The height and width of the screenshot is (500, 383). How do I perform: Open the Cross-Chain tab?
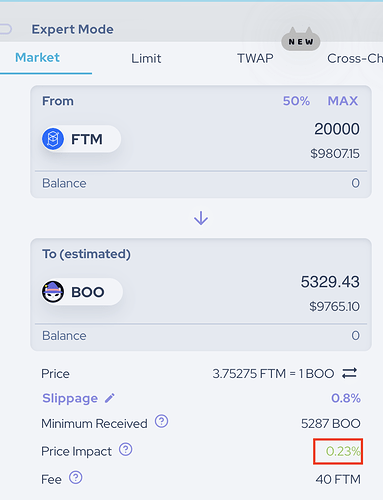[x=355, y=58]
